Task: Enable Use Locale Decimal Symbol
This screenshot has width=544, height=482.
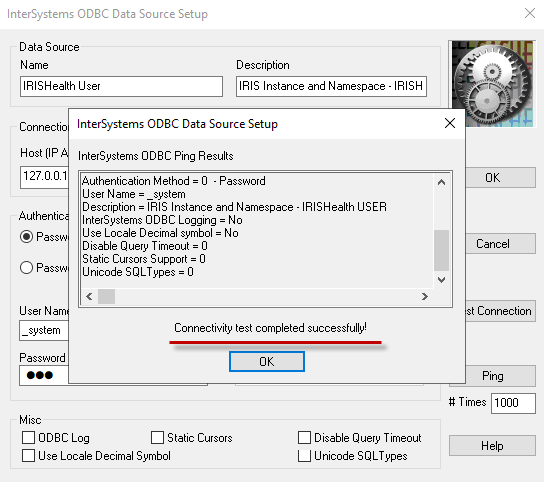Action: pos(28,456)
